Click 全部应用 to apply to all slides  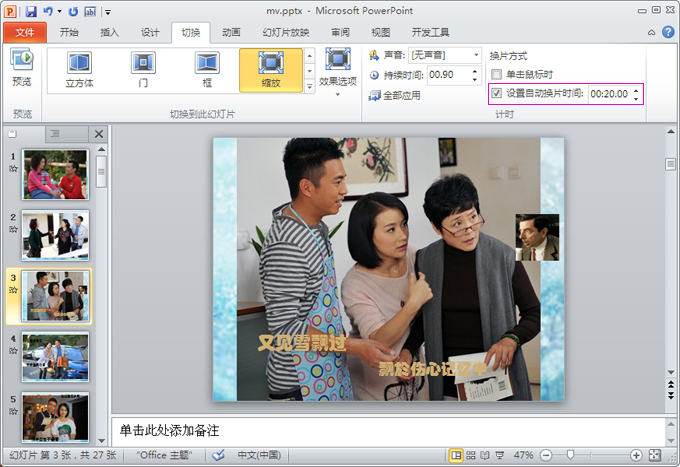(x=395, y=95)
